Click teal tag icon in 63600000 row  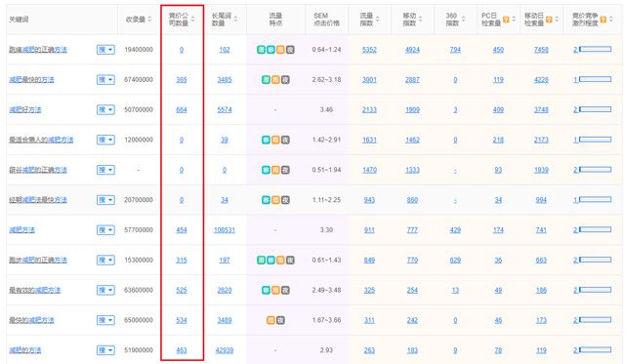coord(266,290)
